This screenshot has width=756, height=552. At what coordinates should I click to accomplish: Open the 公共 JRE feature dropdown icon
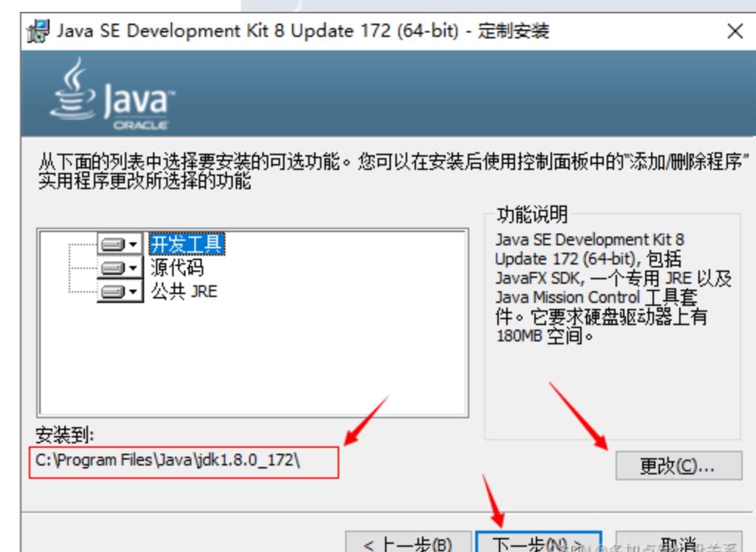coord(120,291)
